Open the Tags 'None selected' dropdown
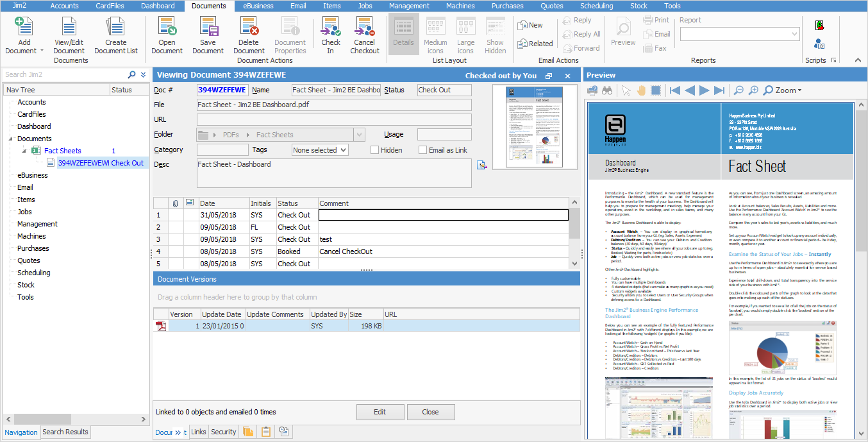 click(320, 150)
